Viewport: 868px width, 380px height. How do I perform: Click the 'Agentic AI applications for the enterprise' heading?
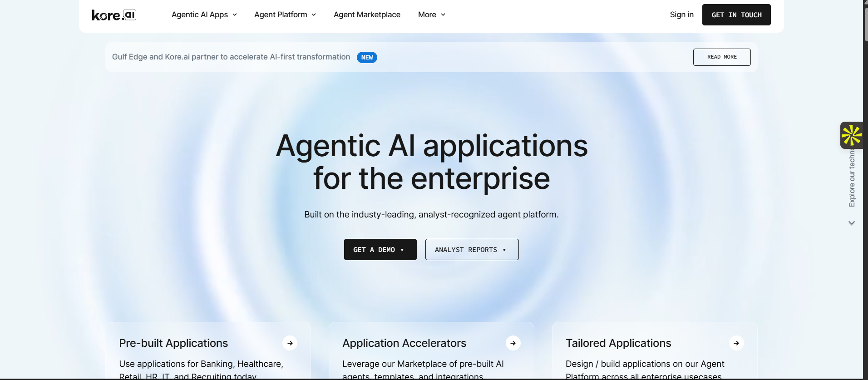pos(432,162)
